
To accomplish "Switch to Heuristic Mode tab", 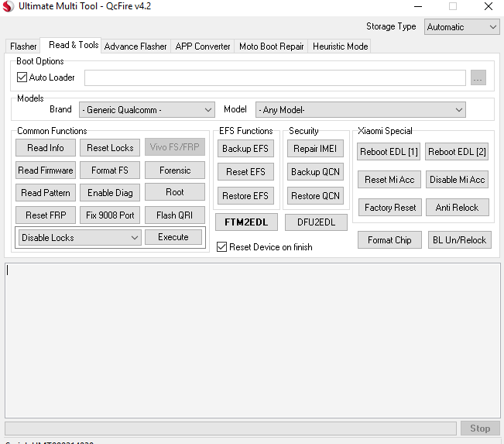I will tap(340, 46).
